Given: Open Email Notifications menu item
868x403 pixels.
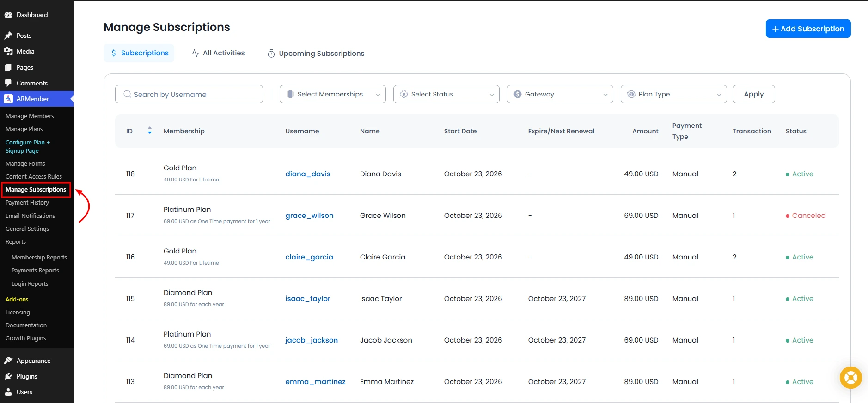Looking at the screenshot, I should point(30,216).
